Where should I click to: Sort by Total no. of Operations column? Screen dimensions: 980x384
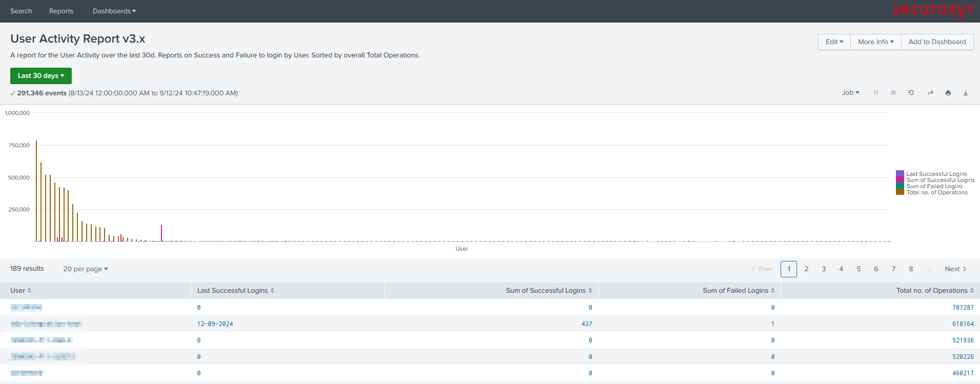point(935,290)
